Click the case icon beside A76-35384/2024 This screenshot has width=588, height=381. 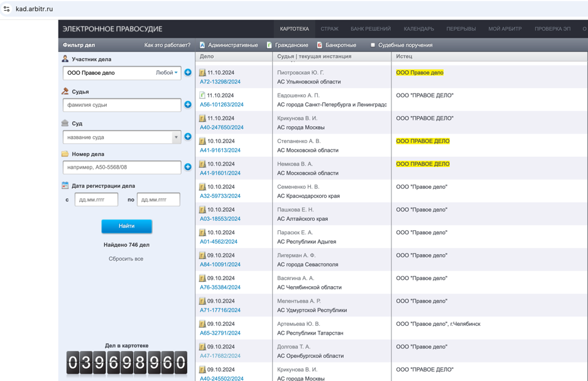click(202, 278)
